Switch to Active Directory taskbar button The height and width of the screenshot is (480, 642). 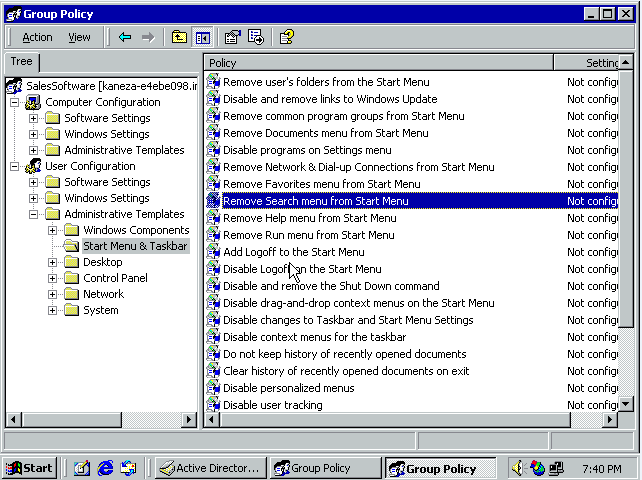(x=210, y=468)
